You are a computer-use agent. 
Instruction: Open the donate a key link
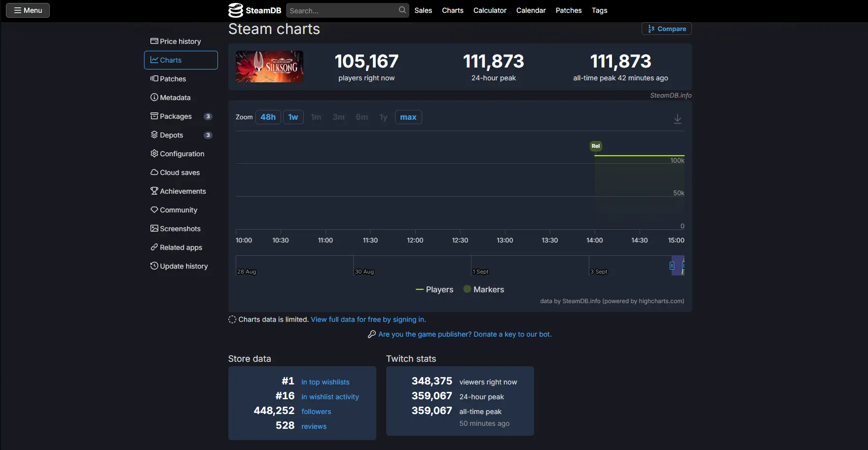(x=465, y=334)
